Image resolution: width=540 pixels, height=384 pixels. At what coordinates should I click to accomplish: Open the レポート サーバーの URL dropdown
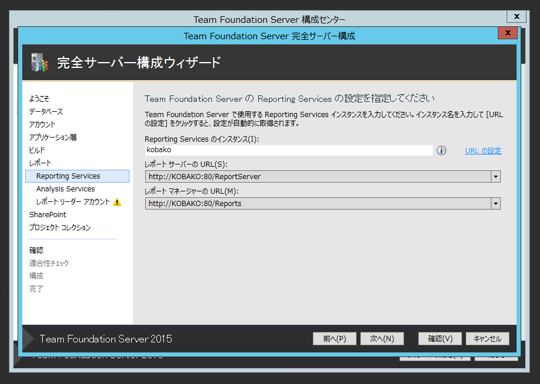(495, 177)
